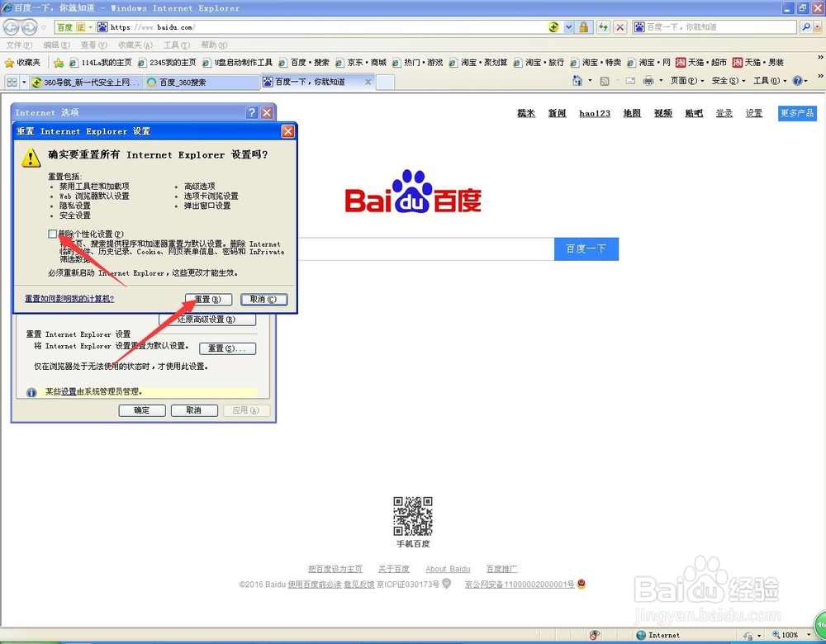This screenshot has height=644, width=826.
Task: Open recent pages dropdown beside Forward arrow
Action: click(x=44, y=27)
